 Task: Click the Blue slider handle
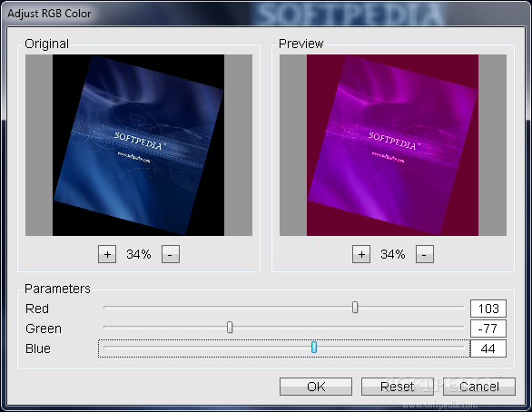[314, 348]
